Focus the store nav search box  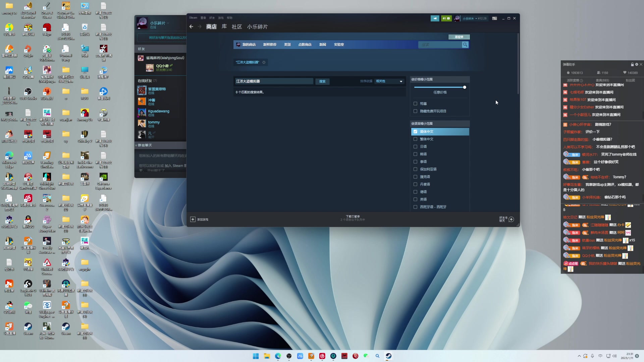coord(440,45)
